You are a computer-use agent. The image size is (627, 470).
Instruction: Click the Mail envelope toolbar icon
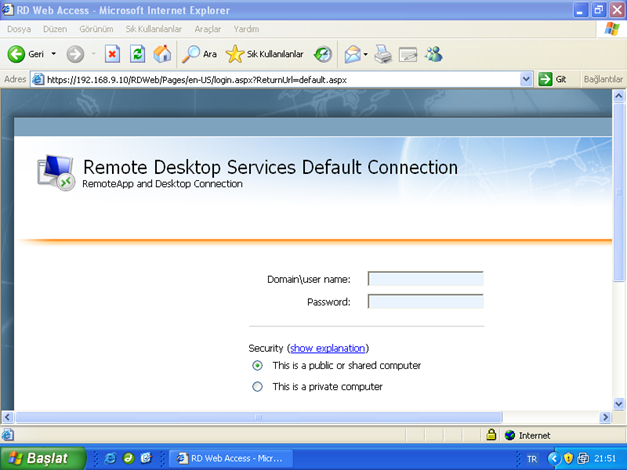[x=352, y=54]
